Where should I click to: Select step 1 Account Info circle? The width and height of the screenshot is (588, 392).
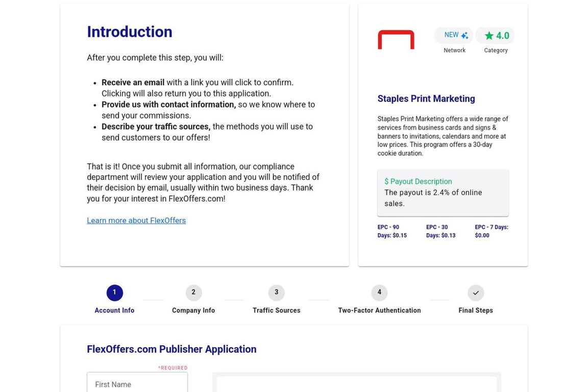pyautogui.click(x=114, y=292)
